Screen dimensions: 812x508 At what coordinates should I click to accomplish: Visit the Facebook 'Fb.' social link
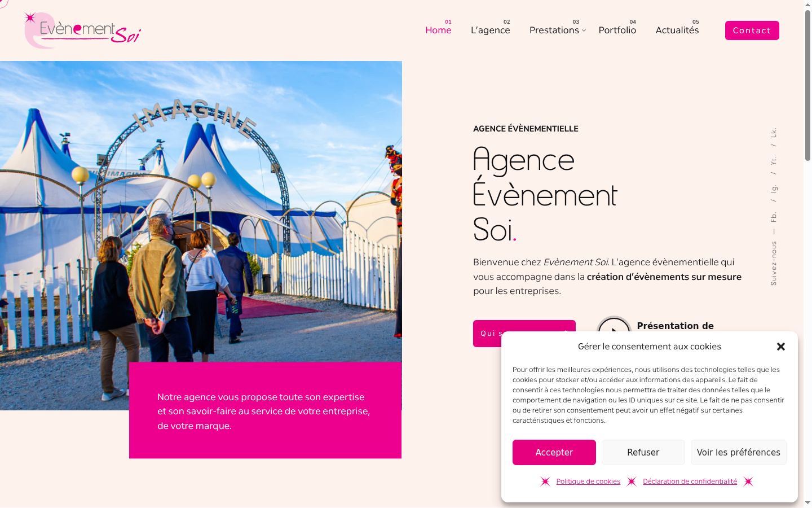tap(774, 217)
